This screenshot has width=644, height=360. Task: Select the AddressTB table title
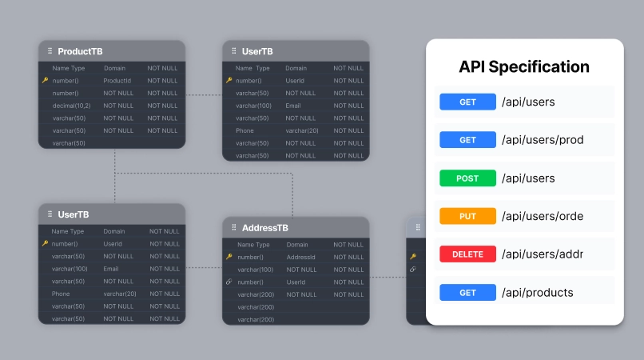point(264,228)
